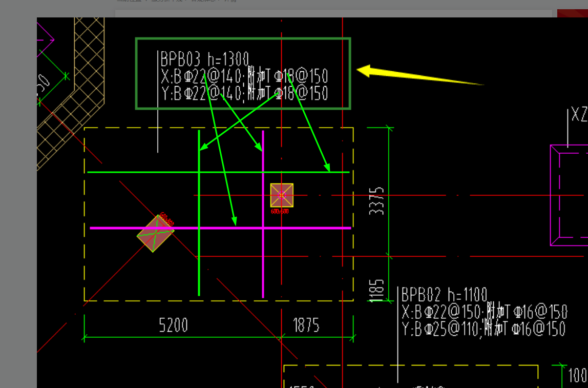The image size is (588, 388).
Task: Click BPB03 line 'Y:B Φ22@140;附加T Φ18@150'
Action: click(x=244, y=93)
